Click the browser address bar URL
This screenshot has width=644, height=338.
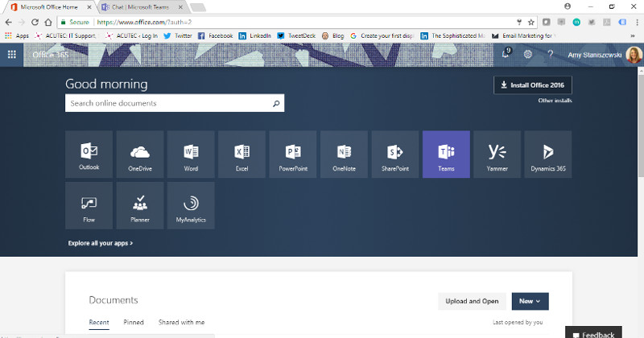tap(145, 23)
